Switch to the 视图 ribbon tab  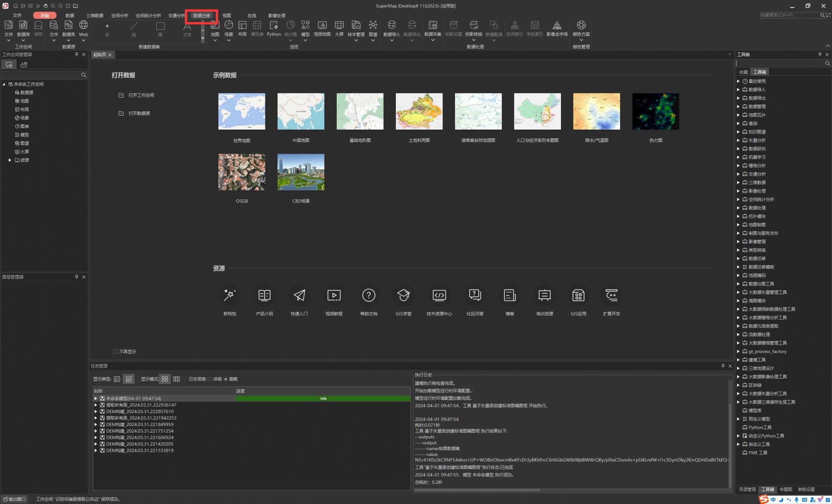(226, 15)
